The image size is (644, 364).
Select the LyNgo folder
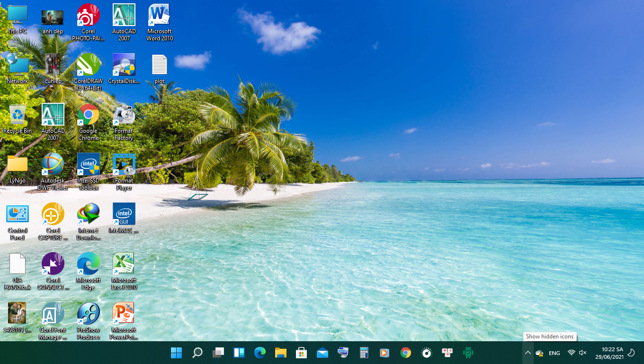click(18, 169)
